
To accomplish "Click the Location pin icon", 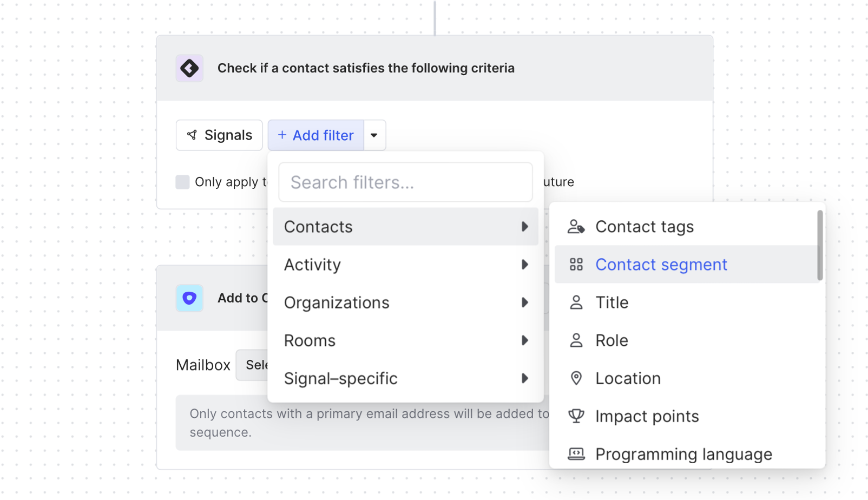I will tap(576, 378).
